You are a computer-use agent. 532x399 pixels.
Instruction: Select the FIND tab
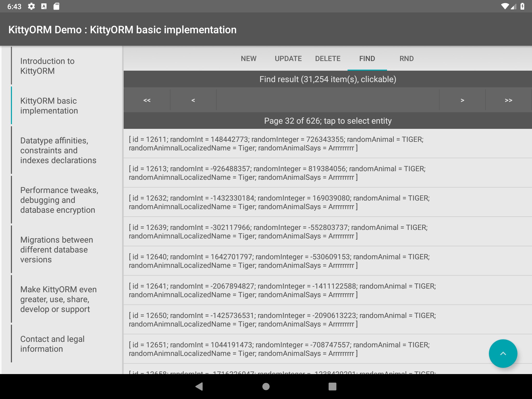coord(367,58)
